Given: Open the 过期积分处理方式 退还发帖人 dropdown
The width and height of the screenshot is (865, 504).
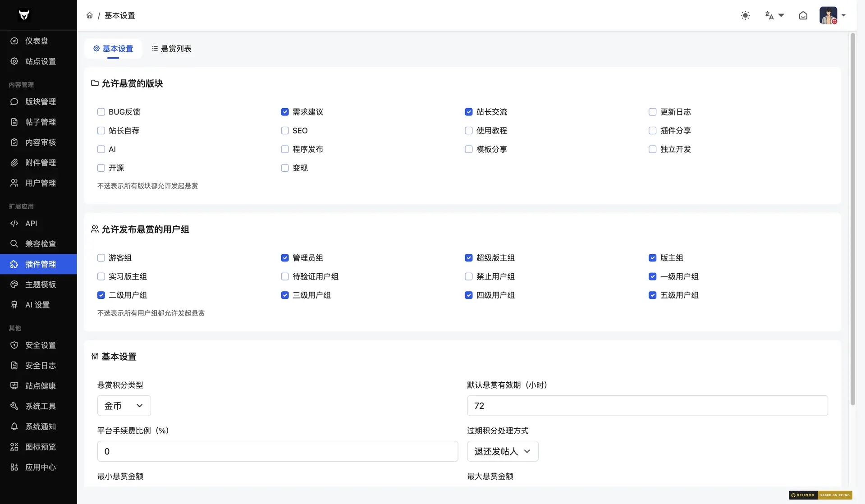Looking at the screenshot, I should point(503,451).
